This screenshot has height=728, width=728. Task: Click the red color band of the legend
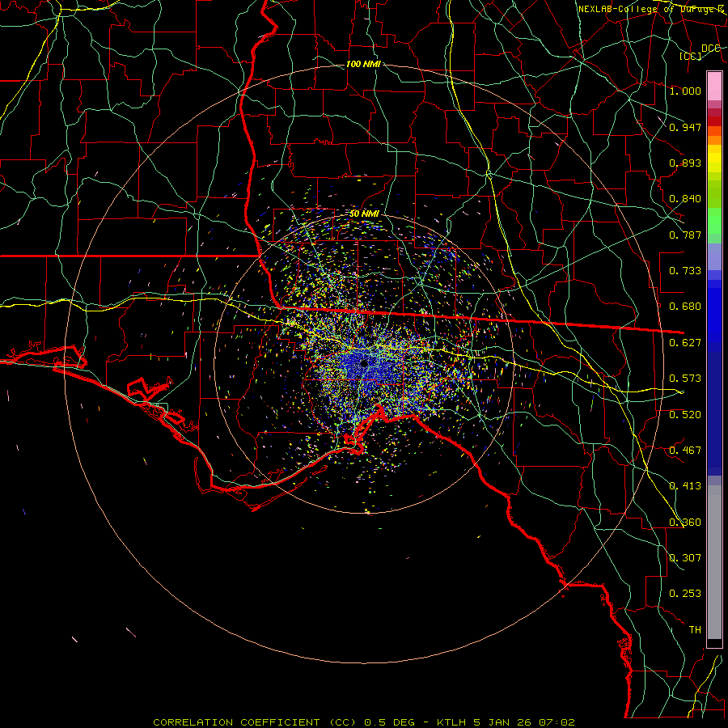pos(714,121)
